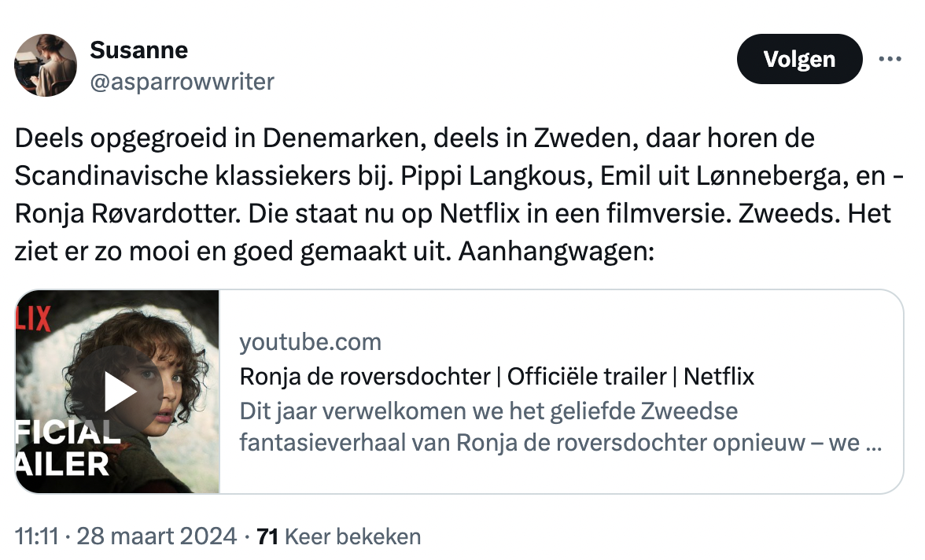This screenshot has height=560, width=925.
Task: Open the 11:11 post timestamp
Action: point(37,536)
